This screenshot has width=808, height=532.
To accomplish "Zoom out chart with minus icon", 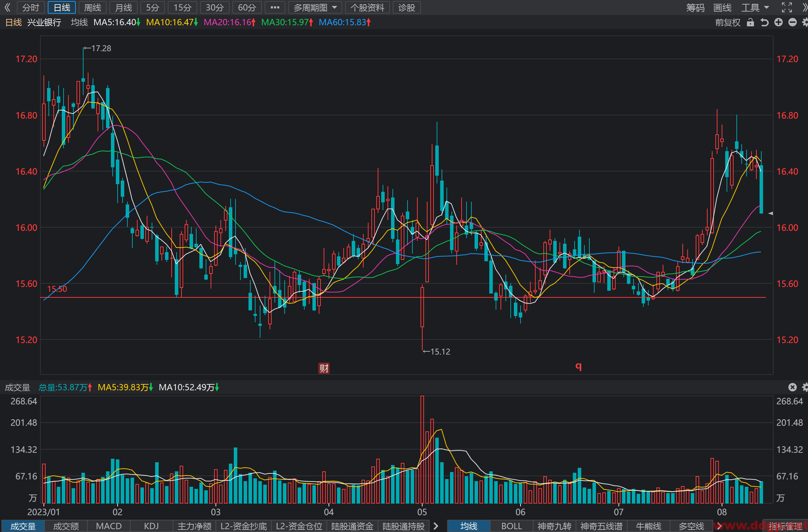I will (x=792, y=22).
